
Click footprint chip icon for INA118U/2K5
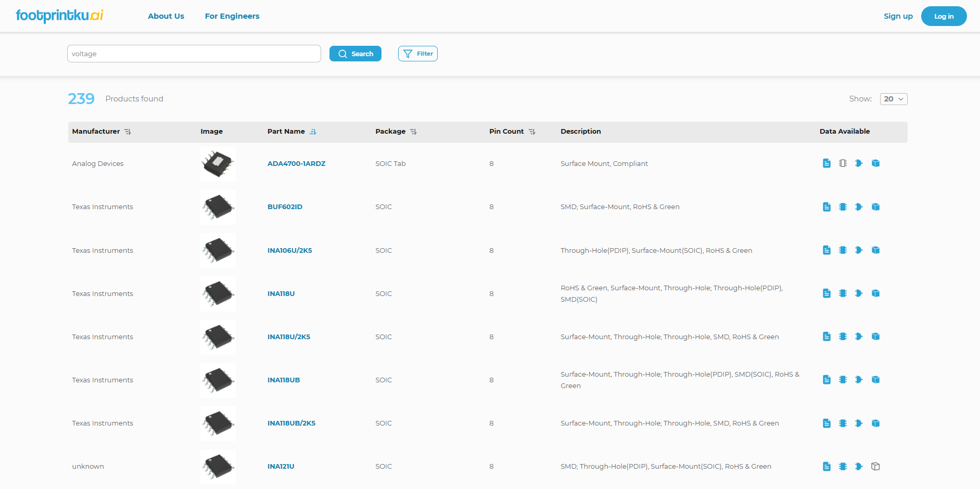click(x=843, y=337)
